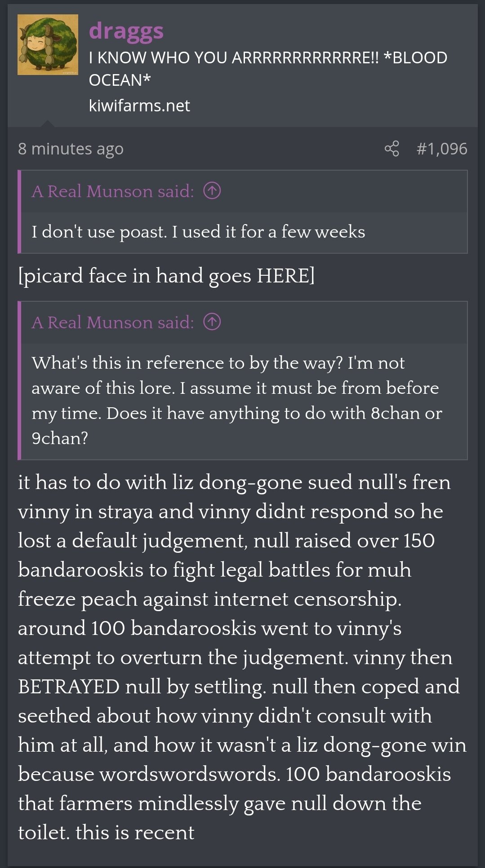Click the 'picard face in hand goes HERE' line
The width and height of the screenshot is (485, 868).
coord(166,275)
